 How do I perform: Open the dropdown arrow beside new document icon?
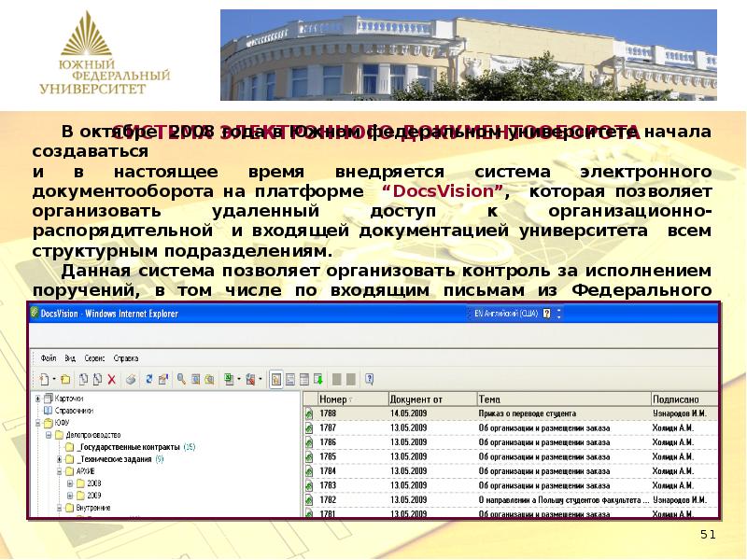pos(52,379)
